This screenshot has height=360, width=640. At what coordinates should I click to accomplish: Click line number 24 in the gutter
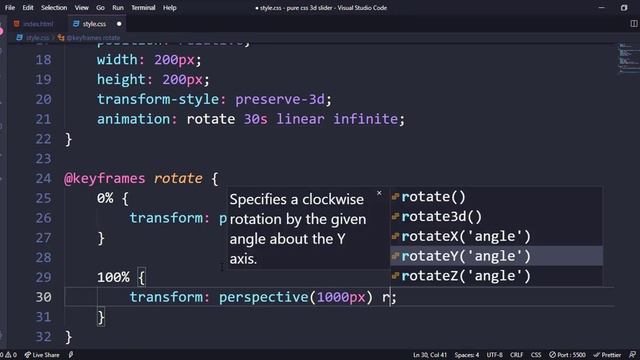(43, 178)
